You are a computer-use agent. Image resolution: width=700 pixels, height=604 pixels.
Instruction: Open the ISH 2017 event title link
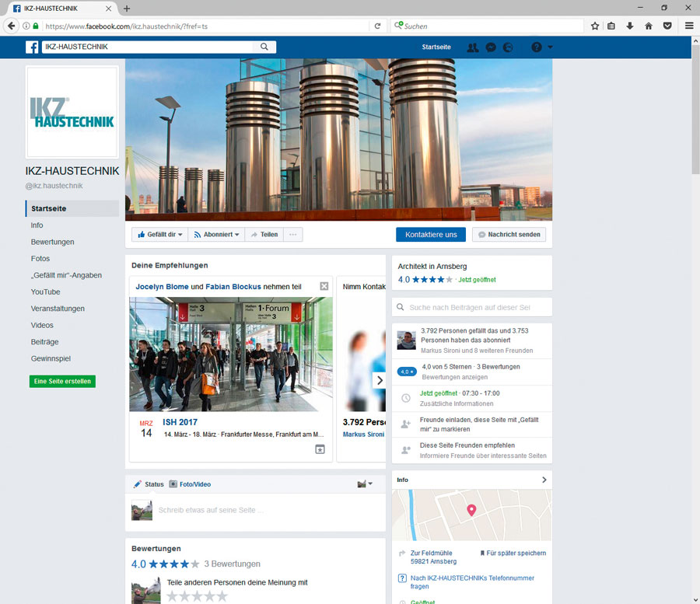pos(180,422)
